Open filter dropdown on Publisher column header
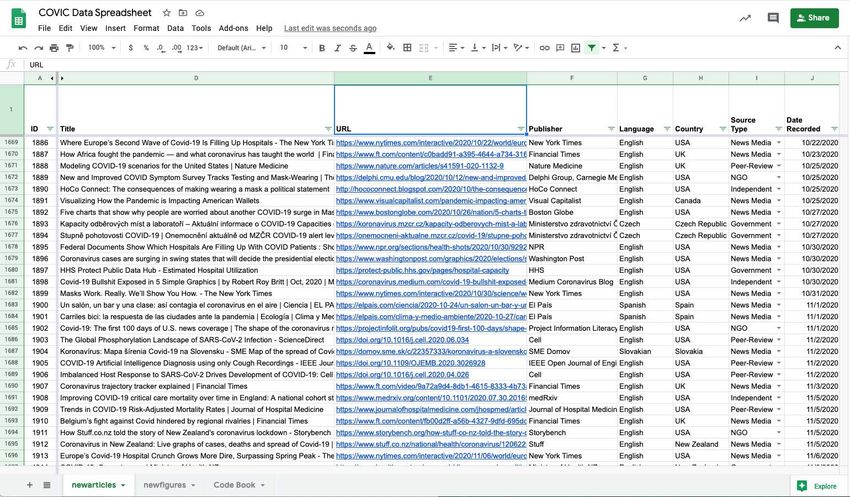The width and height of the screenshot is (850, 497). click(x=611, y=129)
